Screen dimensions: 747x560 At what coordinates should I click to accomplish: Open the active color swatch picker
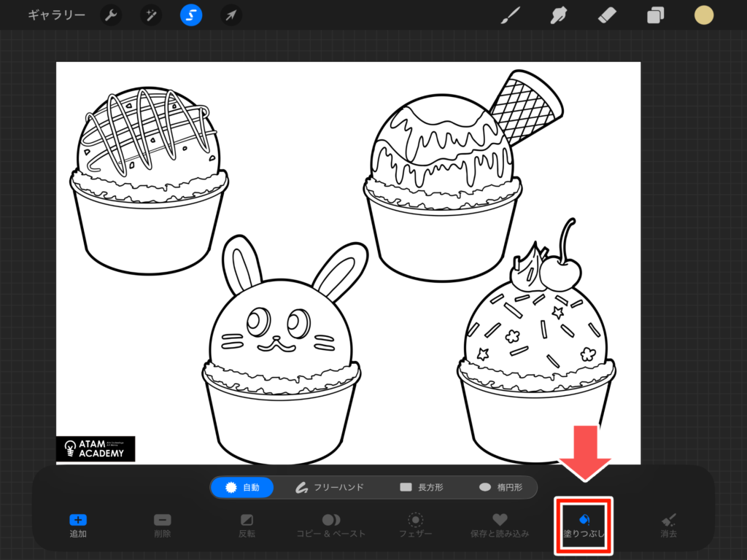704,15
